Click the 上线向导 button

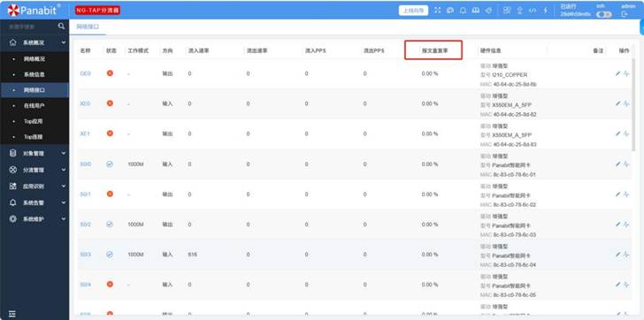(x=413, y=11)
